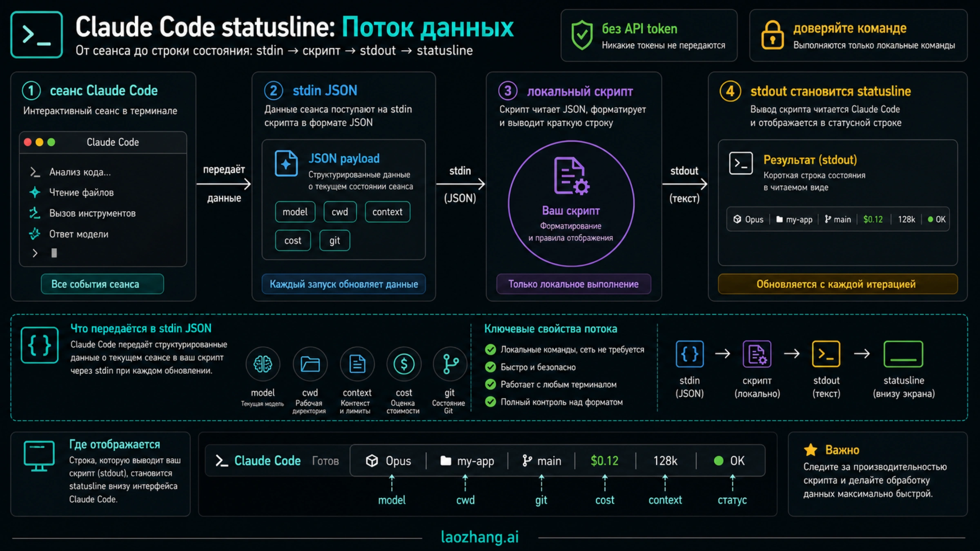Select the 'git' chip in JSON payload
Image resolution: width=980 pixels, height=551 pixels.
(334, 240)
